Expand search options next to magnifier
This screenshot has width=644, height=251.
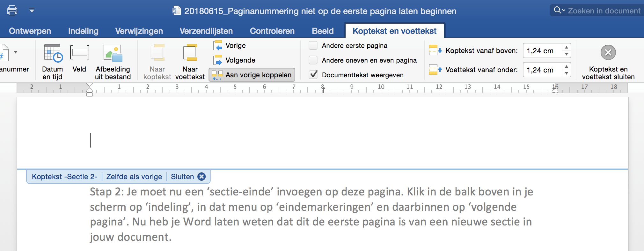click(564, 11)
